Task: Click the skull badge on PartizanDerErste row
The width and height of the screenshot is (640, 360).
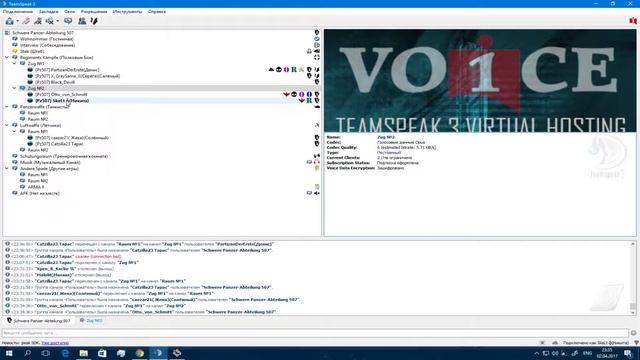Action: click(x=279, y=70)
